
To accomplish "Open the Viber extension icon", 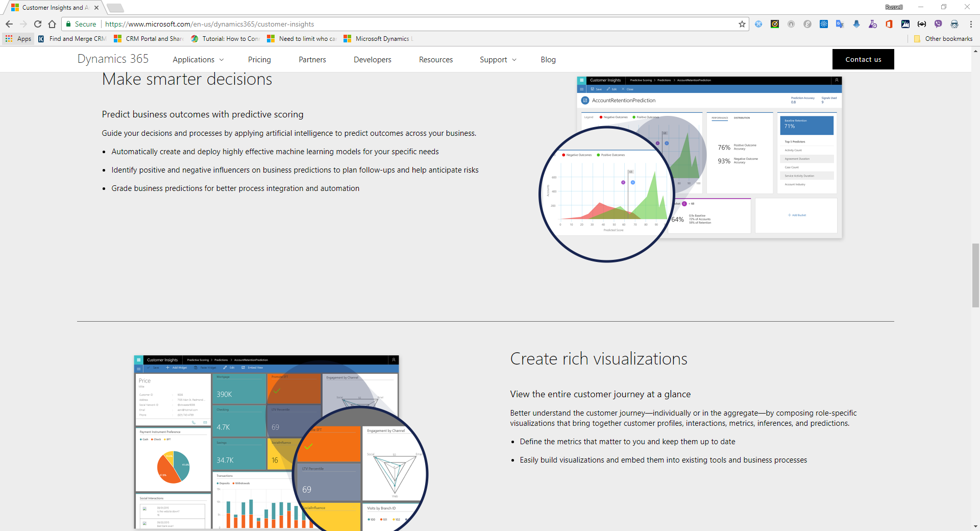I will click(938, 24).
